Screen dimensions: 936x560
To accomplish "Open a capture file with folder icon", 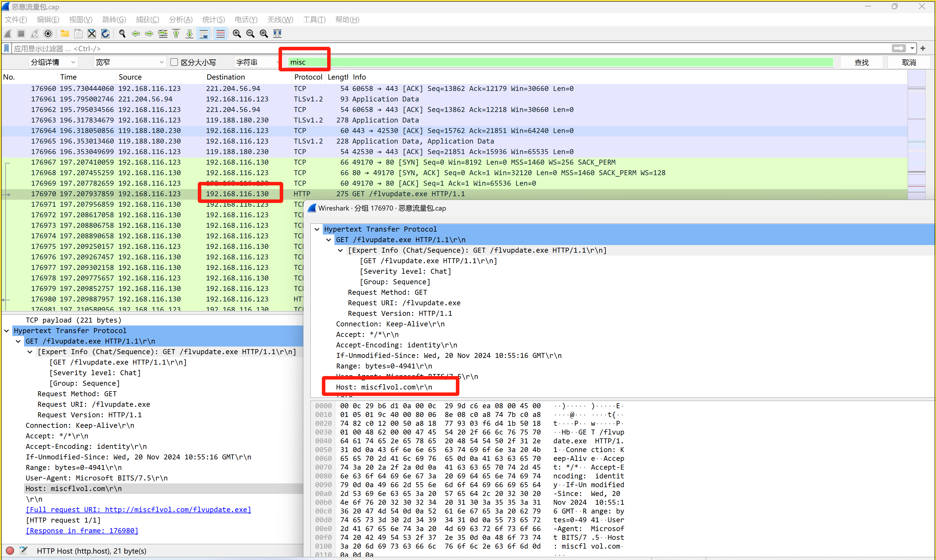I will 65,34.
